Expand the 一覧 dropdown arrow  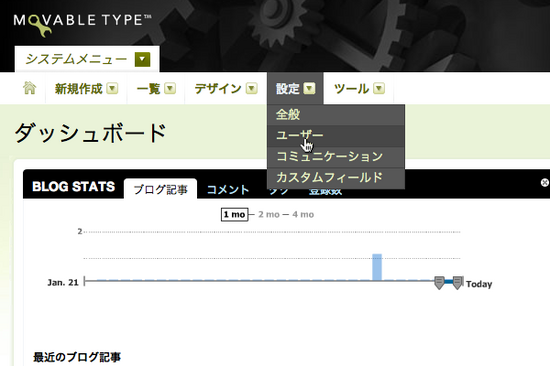(x=170, y=88)
